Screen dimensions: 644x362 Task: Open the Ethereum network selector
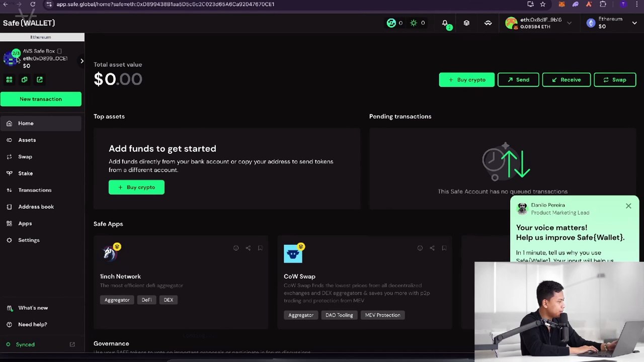pos(611,23)
